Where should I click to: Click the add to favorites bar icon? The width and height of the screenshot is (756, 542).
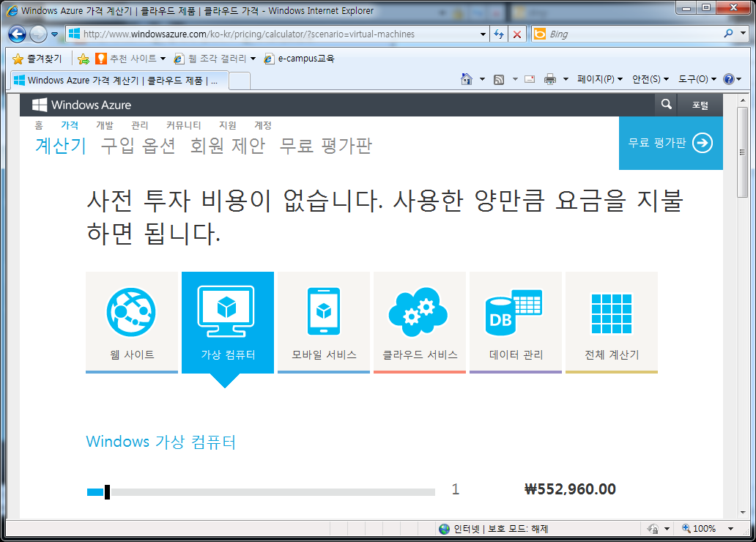(x=84, y=59)
